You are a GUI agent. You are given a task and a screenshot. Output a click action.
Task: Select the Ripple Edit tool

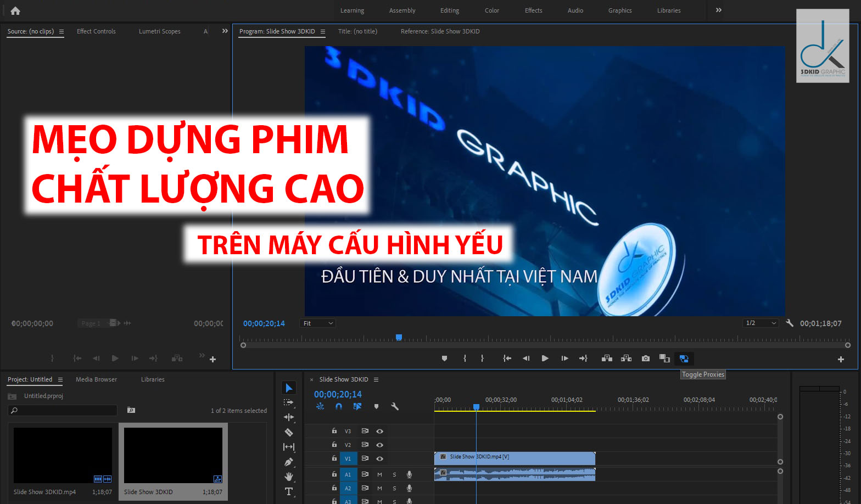(x=289, y=417)
